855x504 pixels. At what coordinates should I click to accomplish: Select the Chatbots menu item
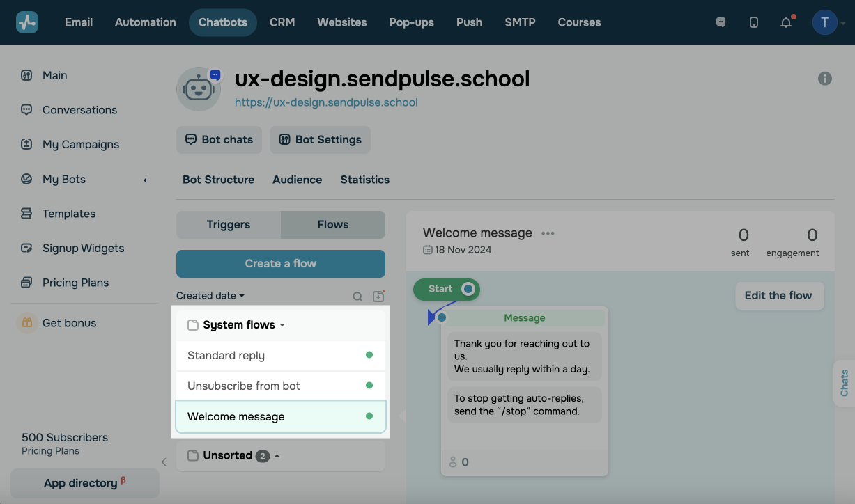[223, 22]
